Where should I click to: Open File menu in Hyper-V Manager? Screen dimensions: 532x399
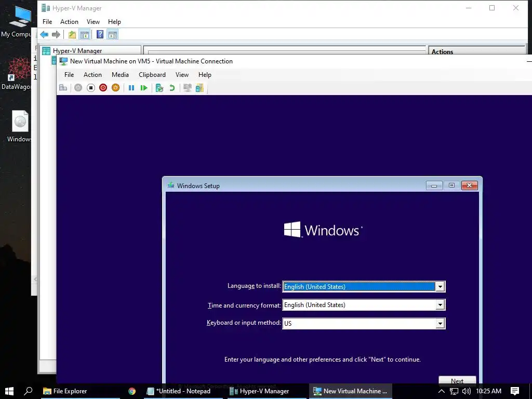tap(47, 22)
